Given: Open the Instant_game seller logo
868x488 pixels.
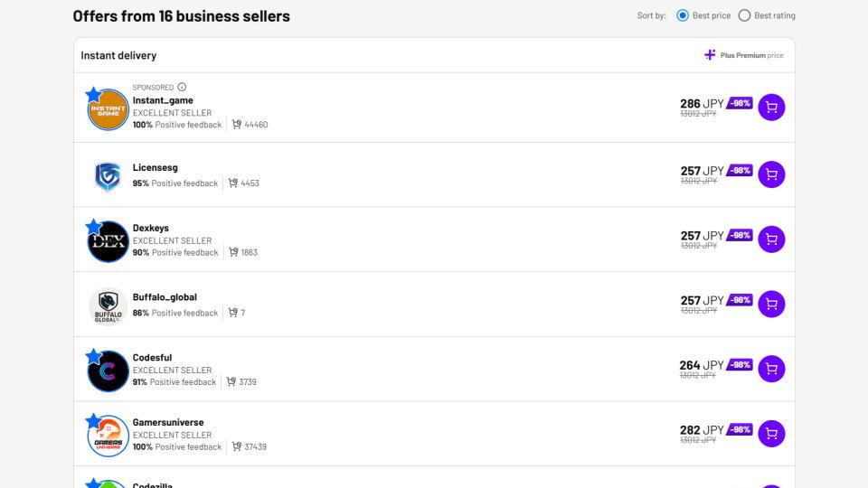Looking at the screenshot, I should pyautogui.click(x=108, y=109).
